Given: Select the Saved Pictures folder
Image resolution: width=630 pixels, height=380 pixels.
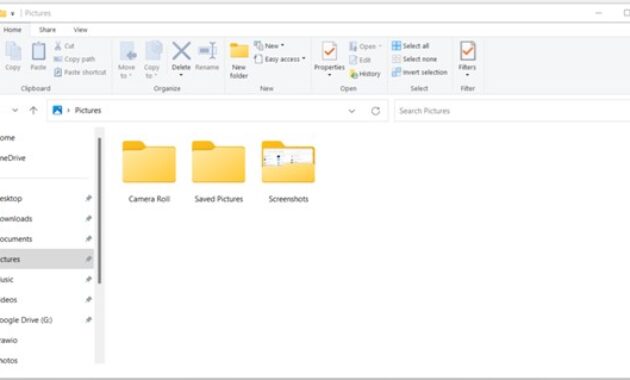Looking at the screenshot, I should point(219,172).
